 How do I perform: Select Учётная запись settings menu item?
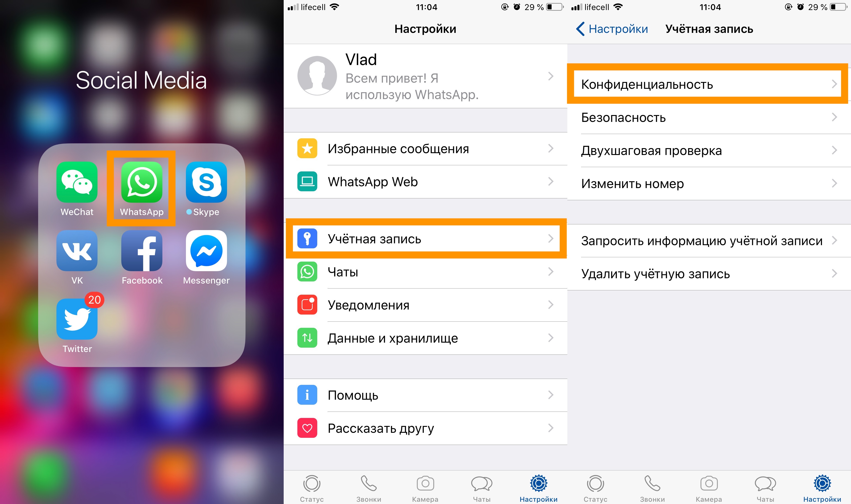(x=425, y=238)
